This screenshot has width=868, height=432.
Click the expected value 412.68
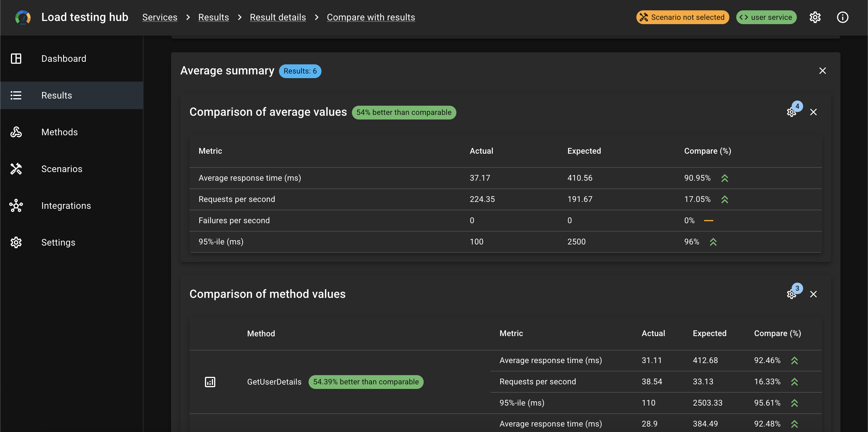click(705, 360)
